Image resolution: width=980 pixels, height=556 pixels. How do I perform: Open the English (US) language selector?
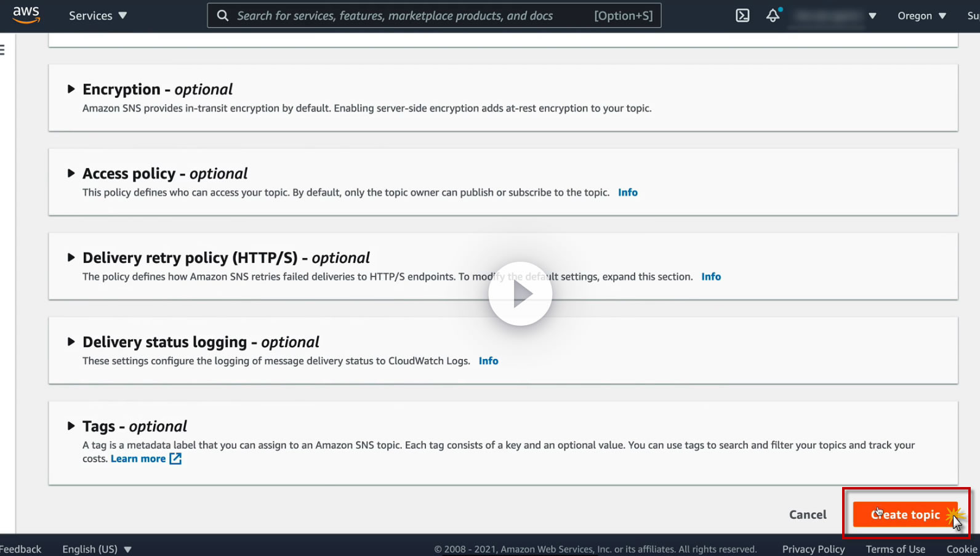pos(97,549)
